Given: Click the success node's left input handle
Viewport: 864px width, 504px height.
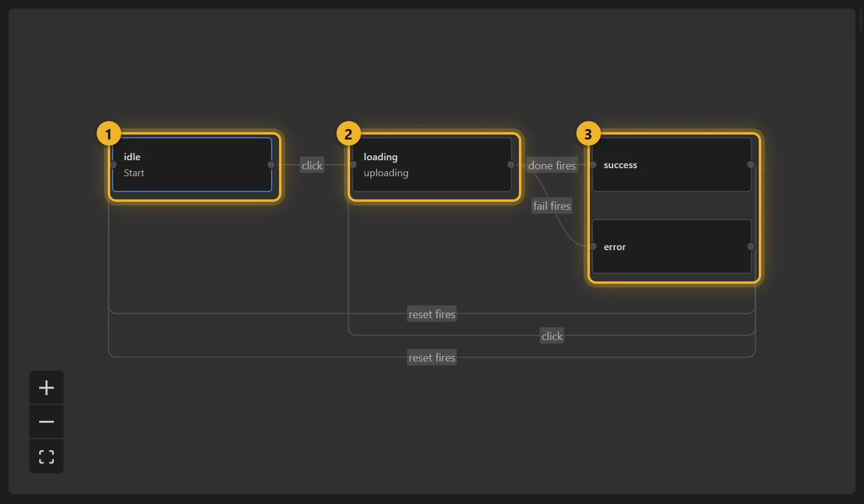Looking at the screenshot, I should point(593,165).
